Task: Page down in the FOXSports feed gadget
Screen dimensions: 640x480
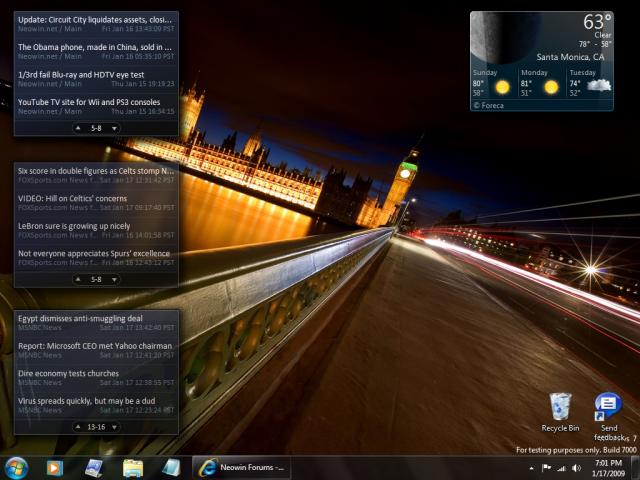Action: click(x=114, y=280)
